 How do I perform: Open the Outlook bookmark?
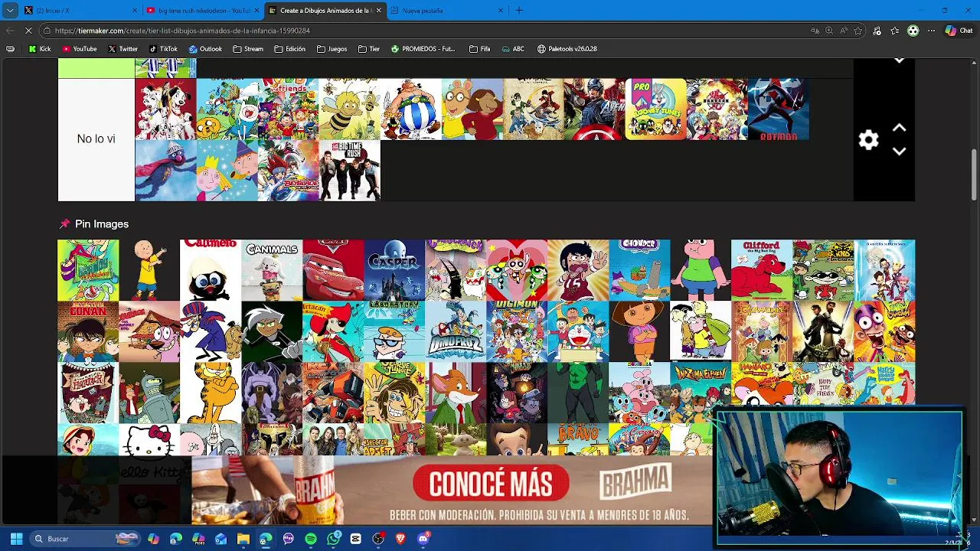click(205, 49)
